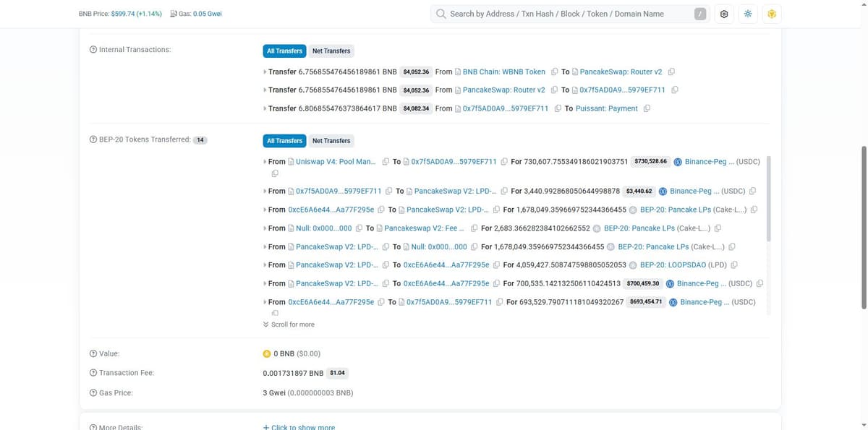Click Pancake LPs token icon in 2,683.366 row
Screen dimensions: 868x430
pos(597,228)
